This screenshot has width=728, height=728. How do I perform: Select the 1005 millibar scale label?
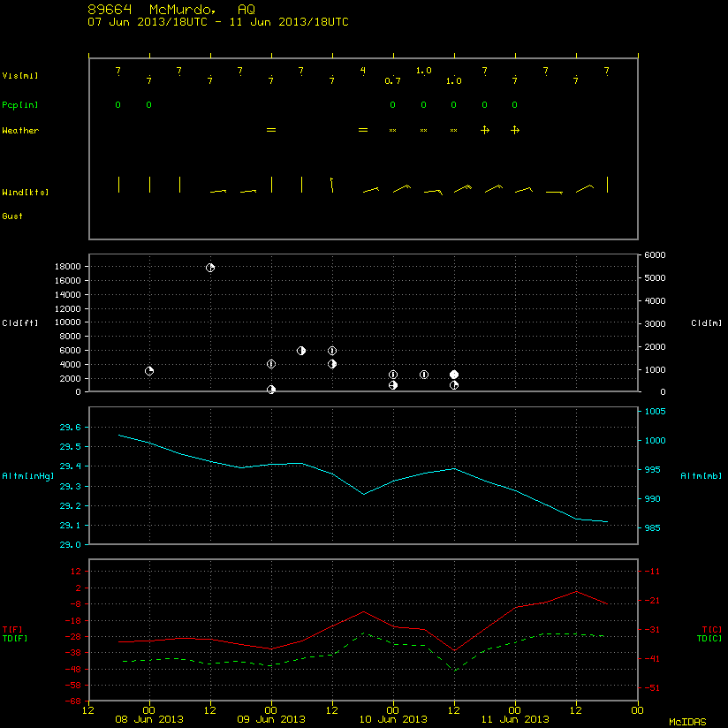(655, 412)
